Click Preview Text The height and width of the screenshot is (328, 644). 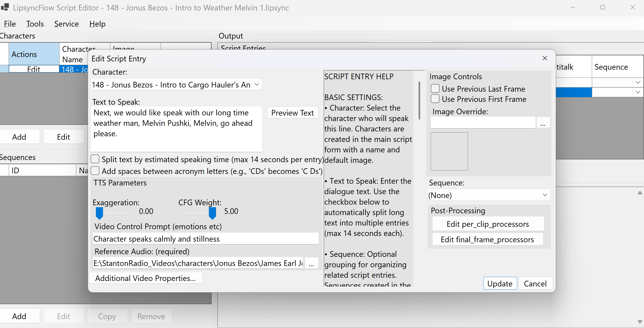coord(293,113)
